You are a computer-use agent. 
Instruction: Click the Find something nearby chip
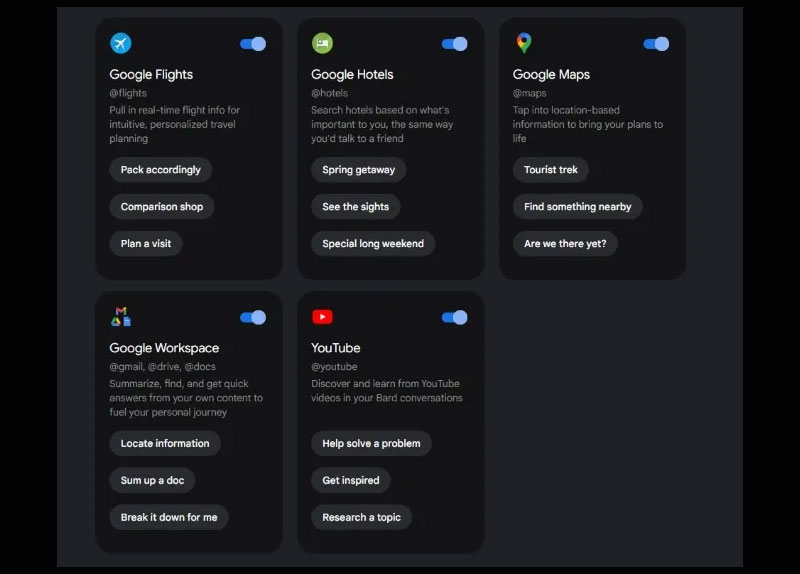coord(578,207)
